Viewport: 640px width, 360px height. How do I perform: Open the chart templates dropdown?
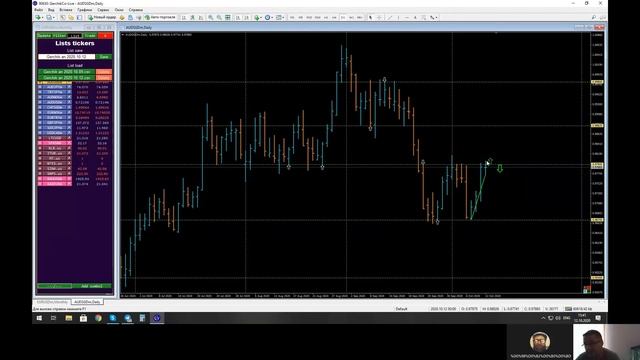[280, 18]
